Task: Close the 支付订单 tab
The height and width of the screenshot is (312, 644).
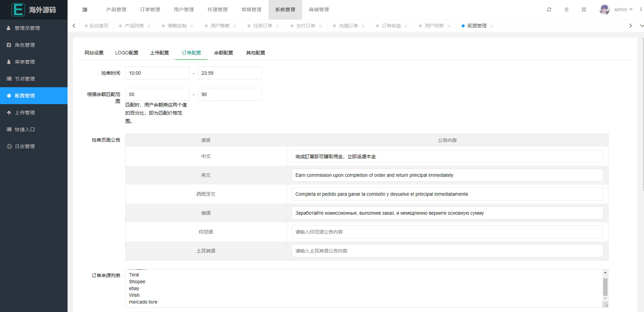Action: 320,26
